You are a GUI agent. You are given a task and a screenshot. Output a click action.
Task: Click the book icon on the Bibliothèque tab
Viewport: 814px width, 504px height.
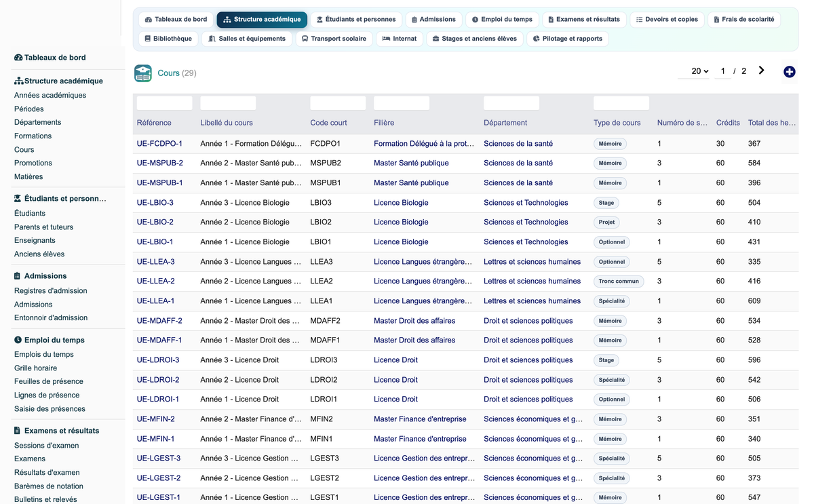[x=147, y=39]
